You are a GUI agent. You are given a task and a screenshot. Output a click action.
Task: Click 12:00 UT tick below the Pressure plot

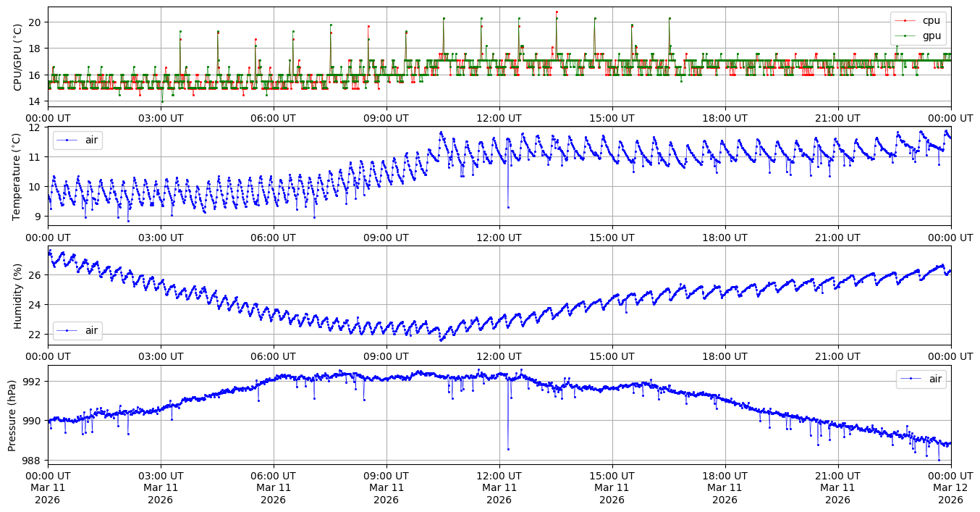(x=499, y=476)
